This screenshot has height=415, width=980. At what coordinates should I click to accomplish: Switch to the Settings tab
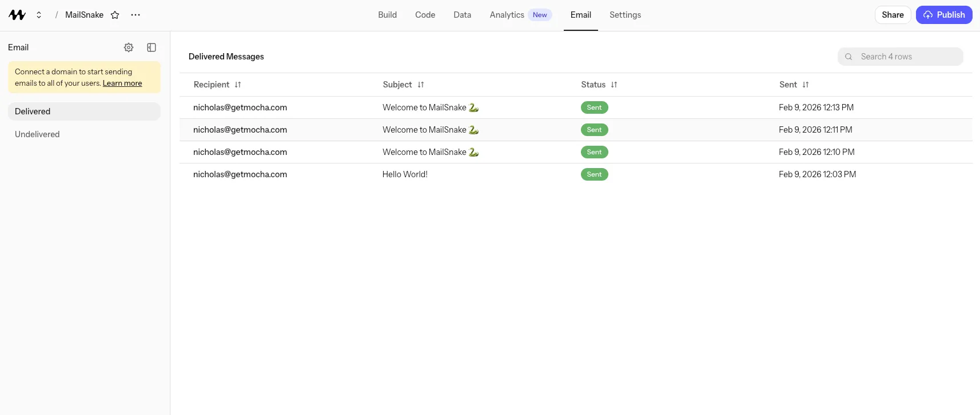pos(625,15)
